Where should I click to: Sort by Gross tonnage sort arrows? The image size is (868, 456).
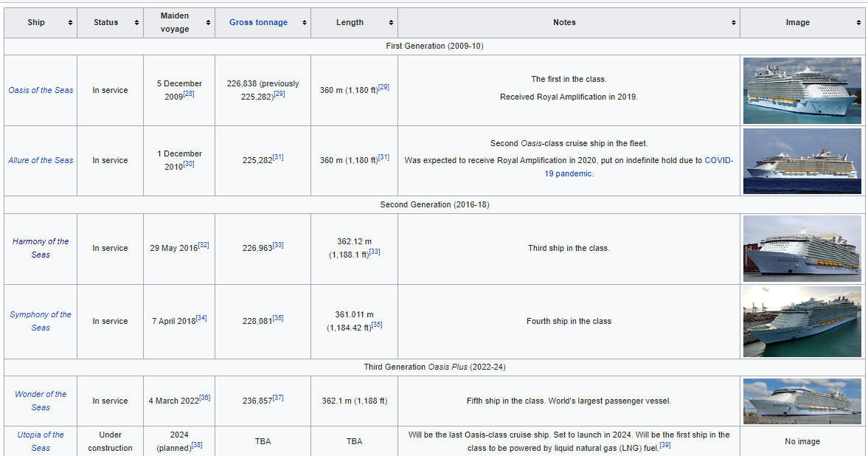click(305, 23)
